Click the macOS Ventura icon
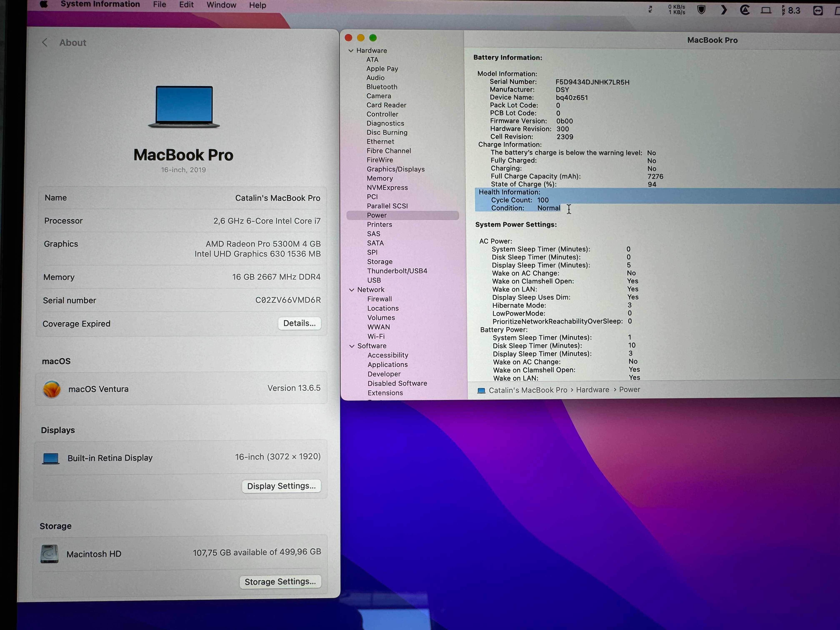Image resolution: width=840 pixels, height=630 pixels. coord(52,389)
